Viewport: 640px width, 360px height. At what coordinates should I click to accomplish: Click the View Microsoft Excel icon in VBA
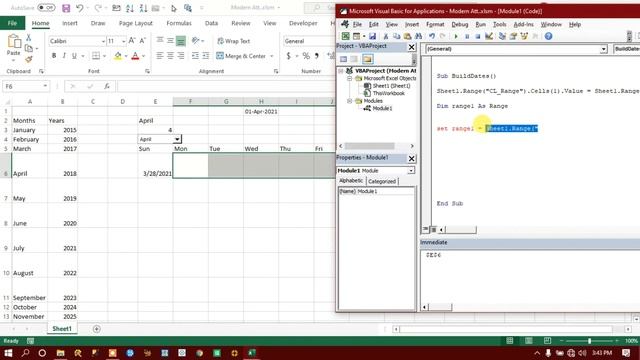(345, 36)
